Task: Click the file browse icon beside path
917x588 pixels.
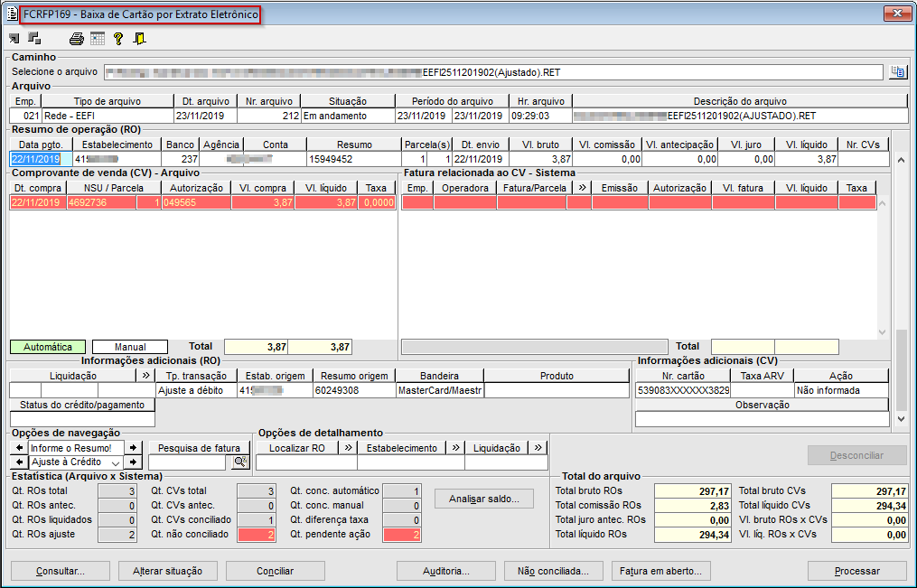Action: click(897, 72)
